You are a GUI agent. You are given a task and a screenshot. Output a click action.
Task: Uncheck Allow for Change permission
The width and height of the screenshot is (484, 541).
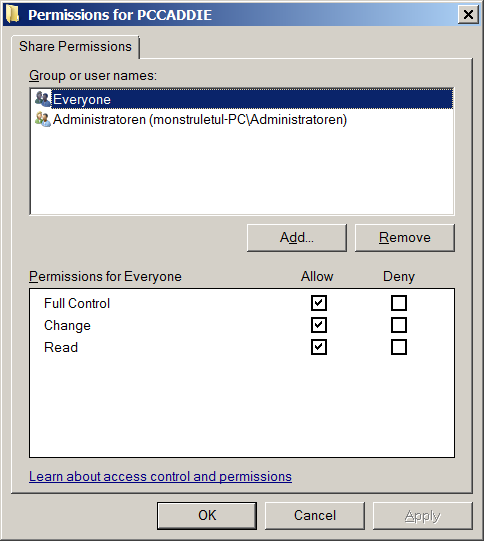[318, 325]
